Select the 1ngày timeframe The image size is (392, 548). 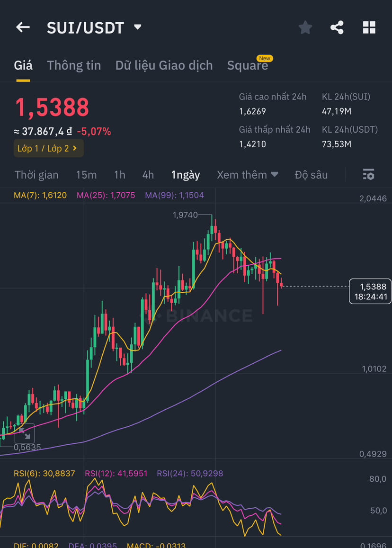(x=186, y=175)
